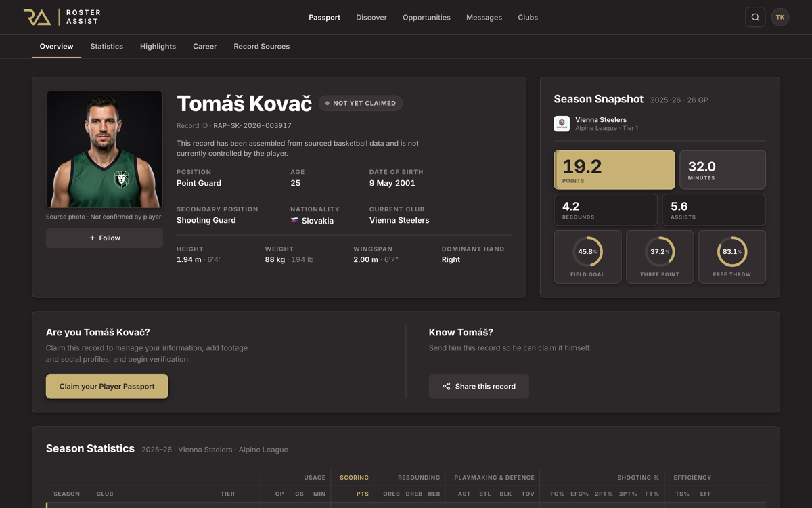Go to Clubs in top navigation
This screenshot has width=812, height=508.
pos(528,17)
